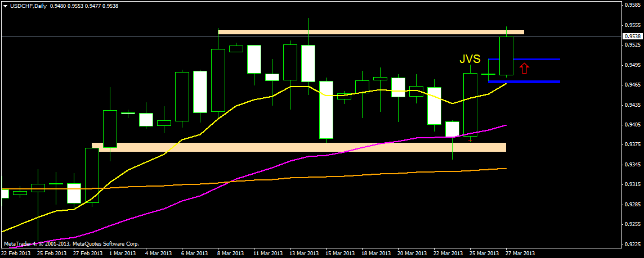Click the 0.9375 price axis label
Screen dimensions: 644x258
[632, 144]
